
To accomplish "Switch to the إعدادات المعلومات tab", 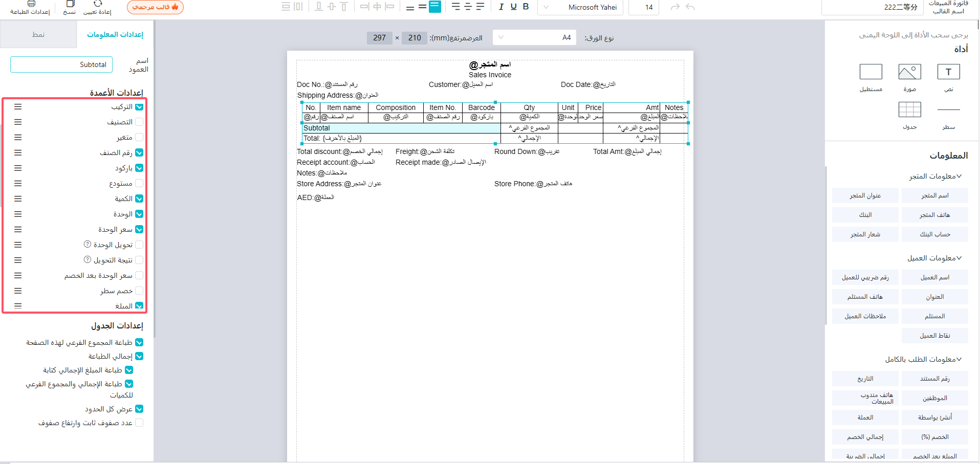I will pos(115,34).
